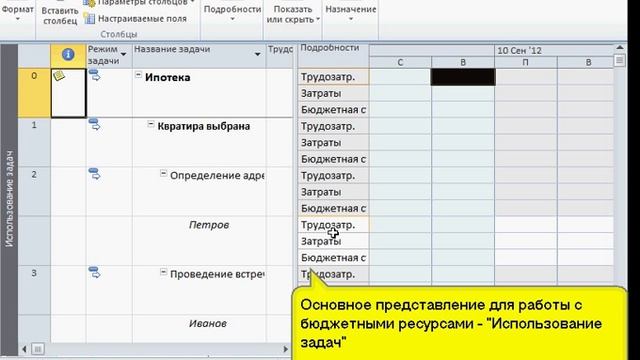Collapse the Ипотека summary task
Image resolution: width=640 pixels, height=360 pixels.
(138, 75)
